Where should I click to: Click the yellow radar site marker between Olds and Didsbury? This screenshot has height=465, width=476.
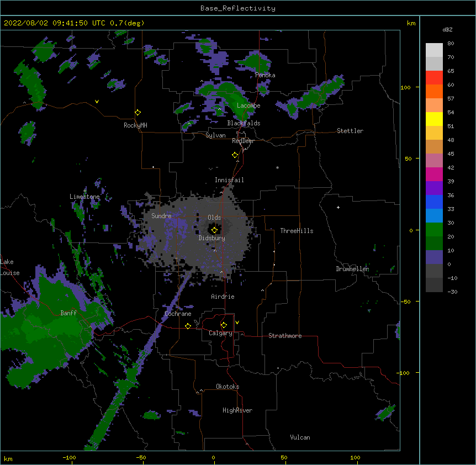214,230
